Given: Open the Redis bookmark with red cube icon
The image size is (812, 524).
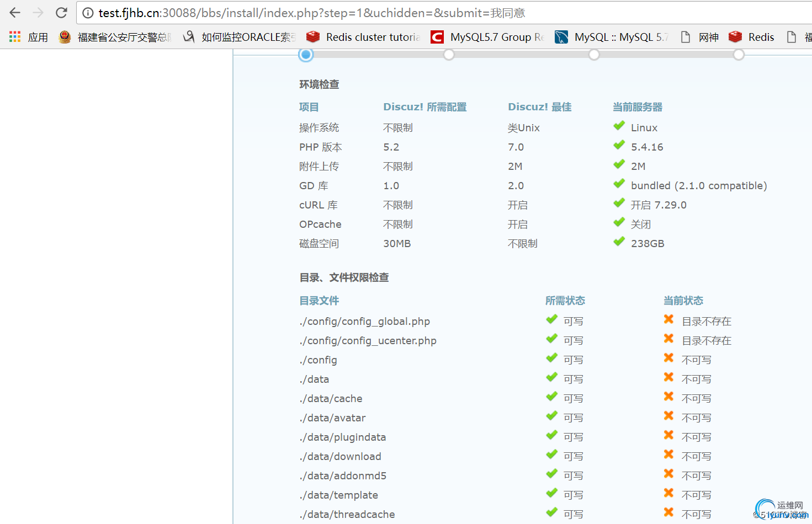Looking at the screenshot, I should pos(751,37).
